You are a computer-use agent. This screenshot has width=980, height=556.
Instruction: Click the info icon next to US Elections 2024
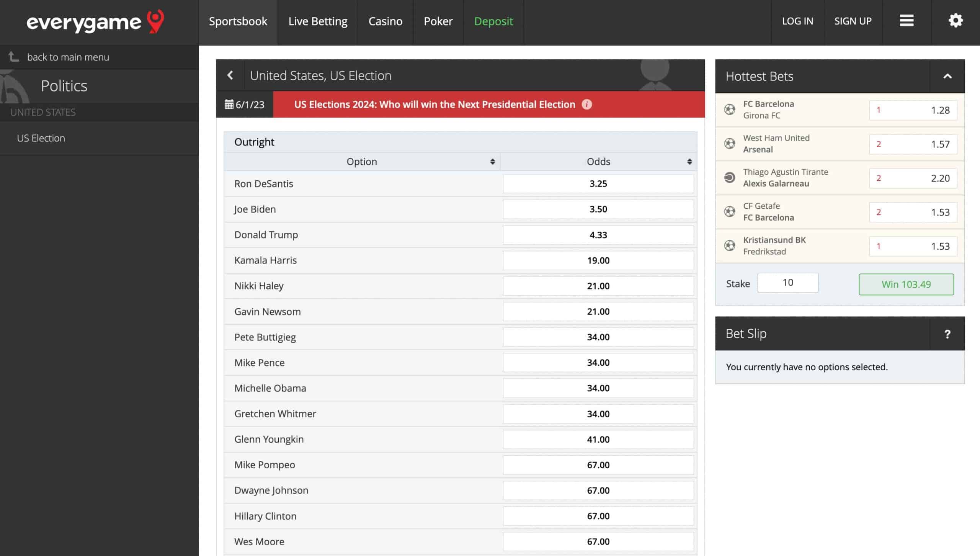point(586,104)
